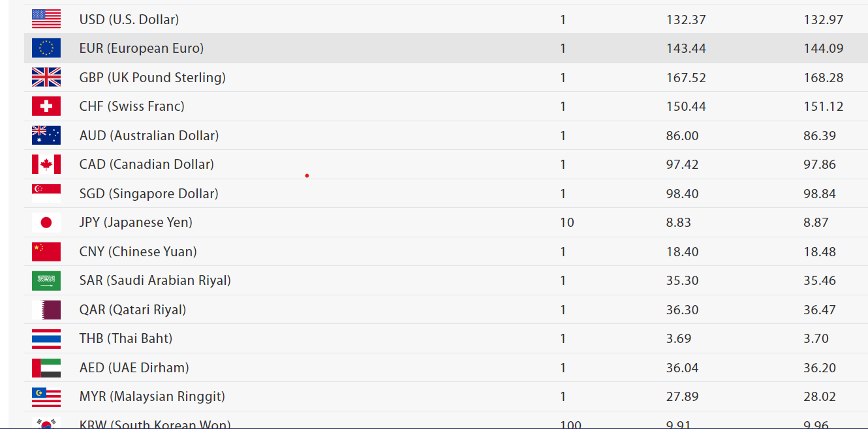Click the Thailand flag icon
The width and height of the screenshot is (868, 429).
click(x=46, y=338)
